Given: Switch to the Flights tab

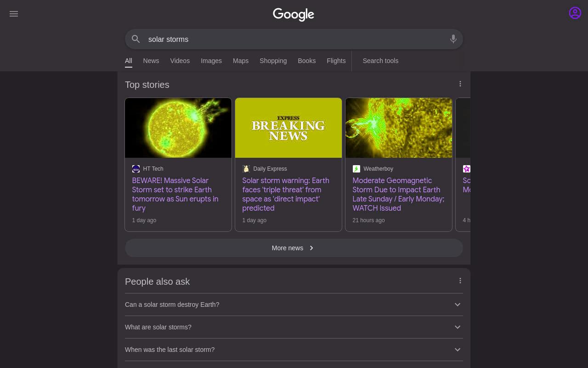Looking at the screenshot, I should click(x=336, y=61).
